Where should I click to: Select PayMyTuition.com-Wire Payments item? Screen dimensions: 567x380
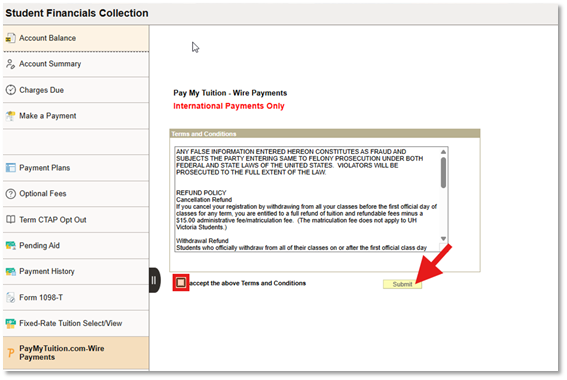(76, 353)
